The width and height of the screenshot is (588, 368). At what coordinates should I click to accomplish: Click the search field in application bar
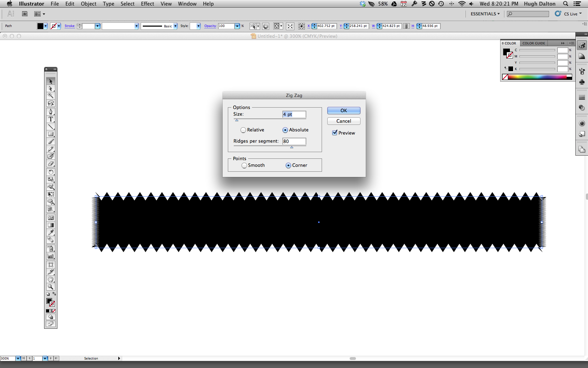click(528, 14)
